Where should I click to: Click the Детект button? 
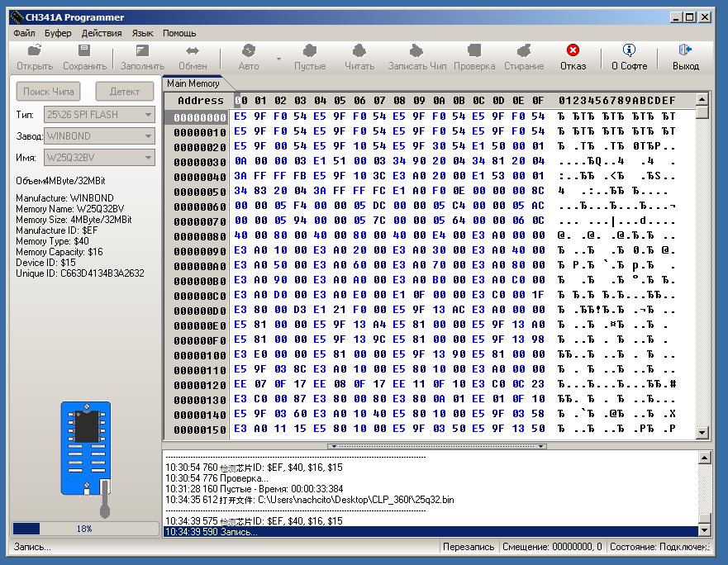[125, 92]
